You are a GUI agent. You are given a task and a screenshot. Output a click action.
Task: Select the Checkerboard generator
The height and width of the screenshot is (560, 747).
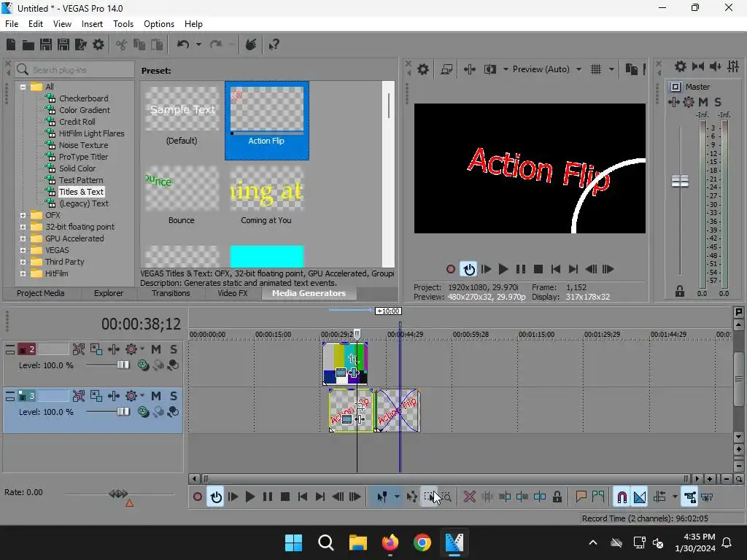coord(83,98)
